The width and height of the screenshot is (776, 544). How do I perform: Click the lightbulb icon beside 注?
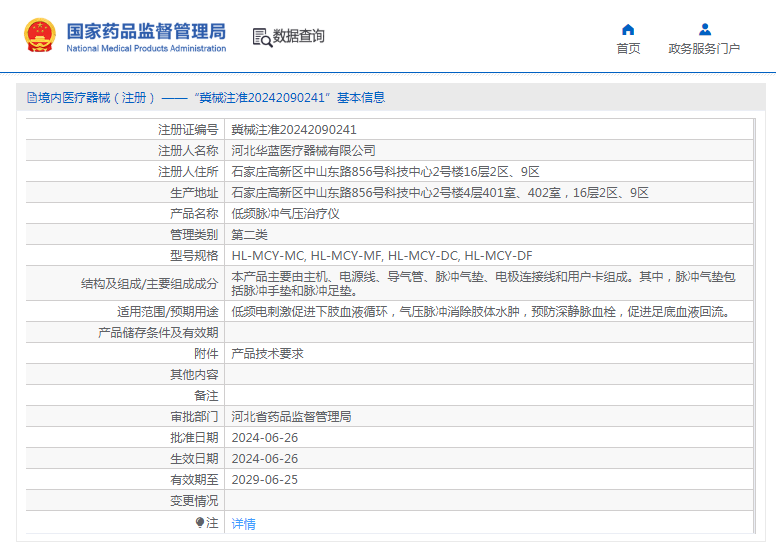200,522
